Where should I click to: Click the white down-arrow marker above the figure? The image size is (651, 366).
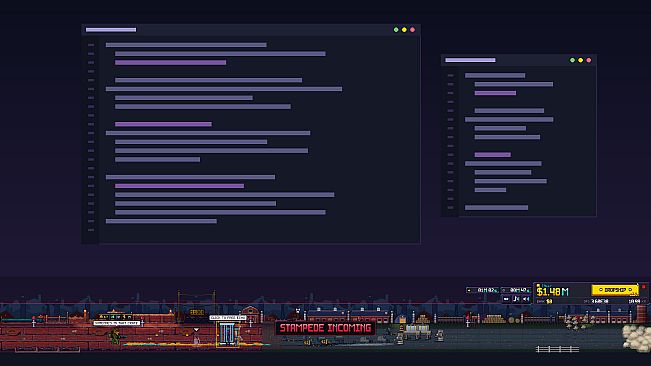pos(196,330)
